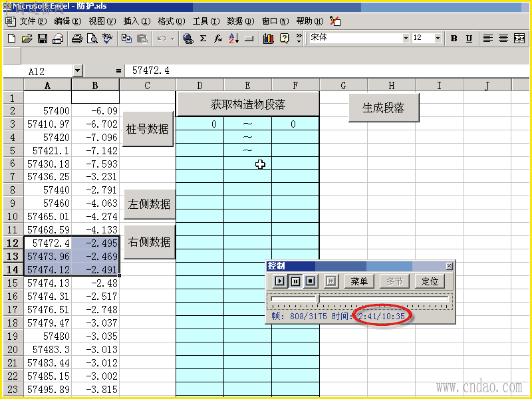The width and height of the screenshot is (532, 399).
Task: Open Print Preview icon
Action: [x=92, y=39]
